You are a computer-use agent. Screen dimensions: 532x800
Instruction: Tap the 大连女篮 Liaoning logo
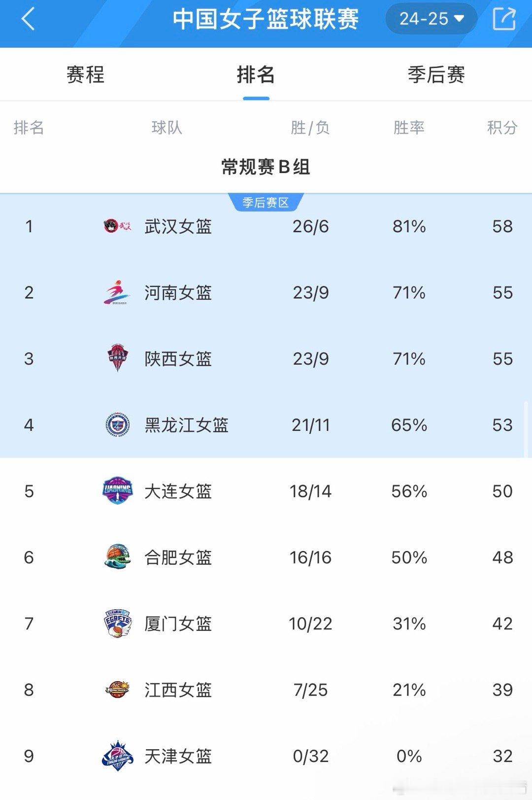pyautogui.click(x=117, y=491)
